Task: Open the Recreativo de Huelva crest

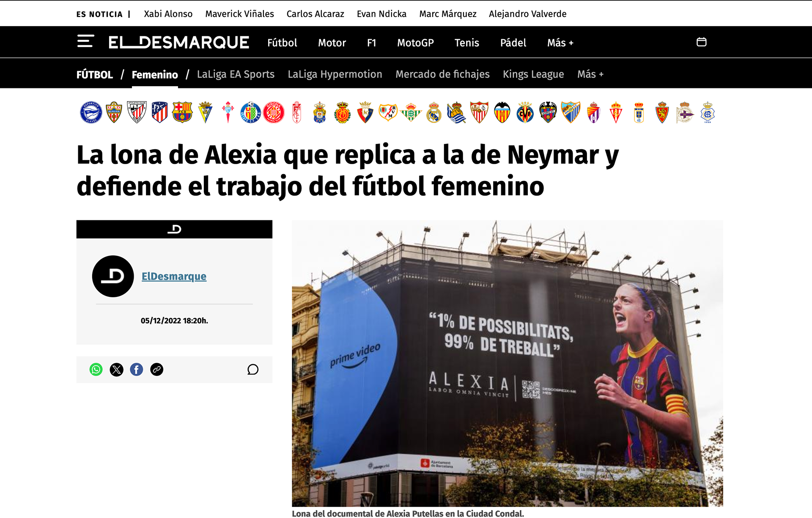Action: pos(708,112)
